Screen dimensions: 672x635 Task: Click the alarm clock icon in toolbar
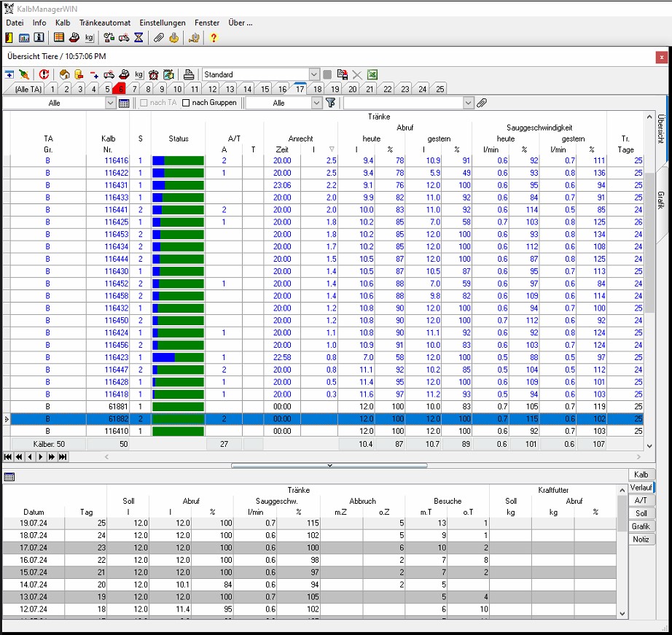[154, 74]
